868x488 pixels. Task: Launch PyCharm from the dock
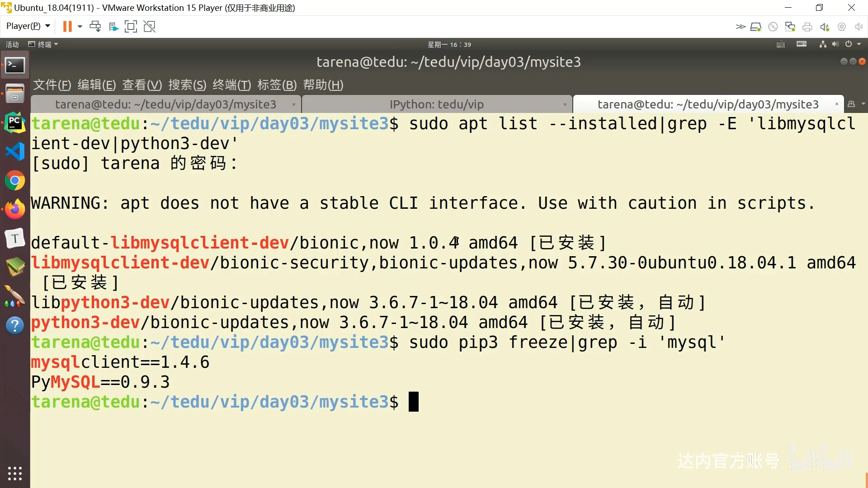pyautogui.click(x=15, y=122)
